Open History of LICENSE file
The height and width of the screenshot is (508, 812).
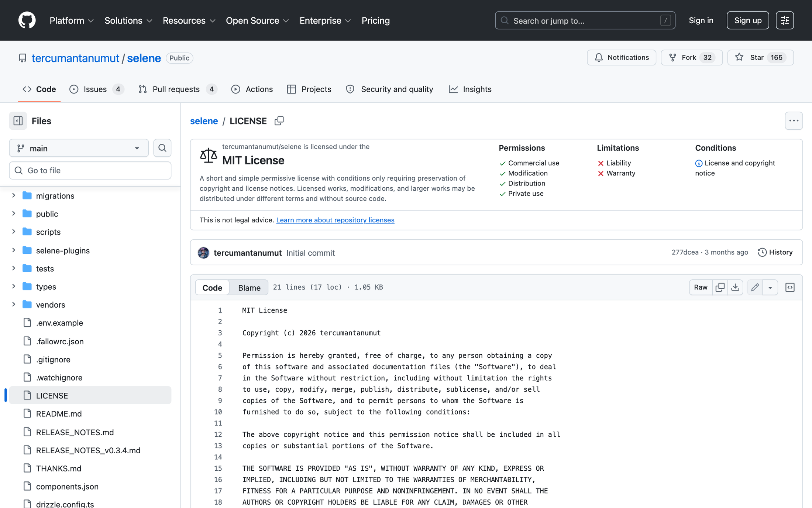point(775,252)
